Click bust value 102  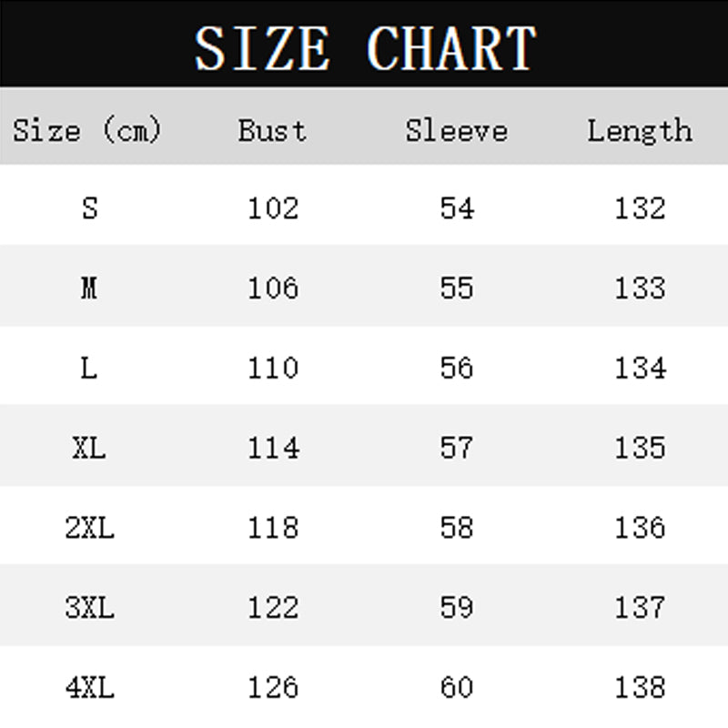tap(273, 208)
